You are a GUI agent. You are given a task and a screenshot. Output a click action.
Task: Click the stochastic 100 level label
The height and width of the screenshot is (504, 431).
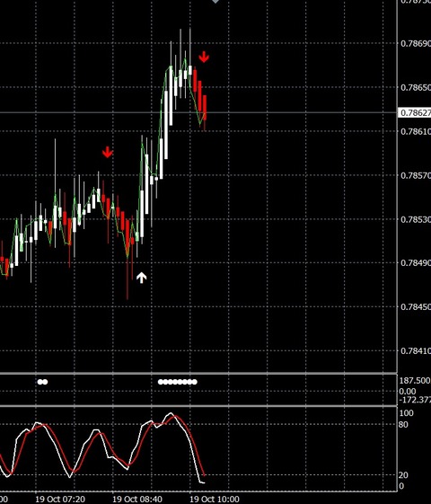pyautogui.click(x=406, y=413)
